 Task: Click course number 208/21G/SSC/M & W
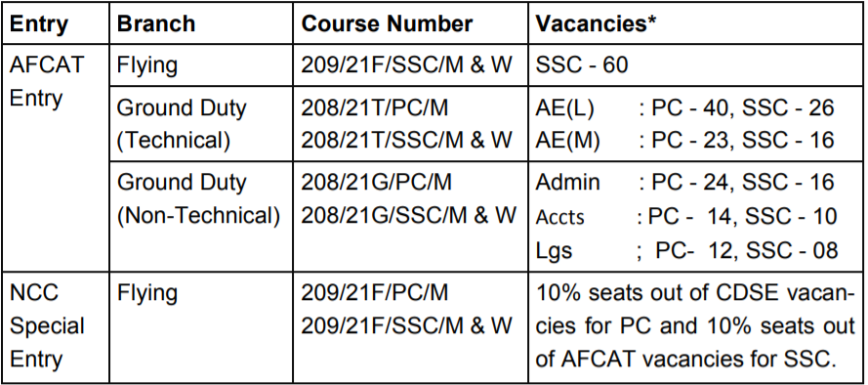pyautogui.click(x=408, y=215)
